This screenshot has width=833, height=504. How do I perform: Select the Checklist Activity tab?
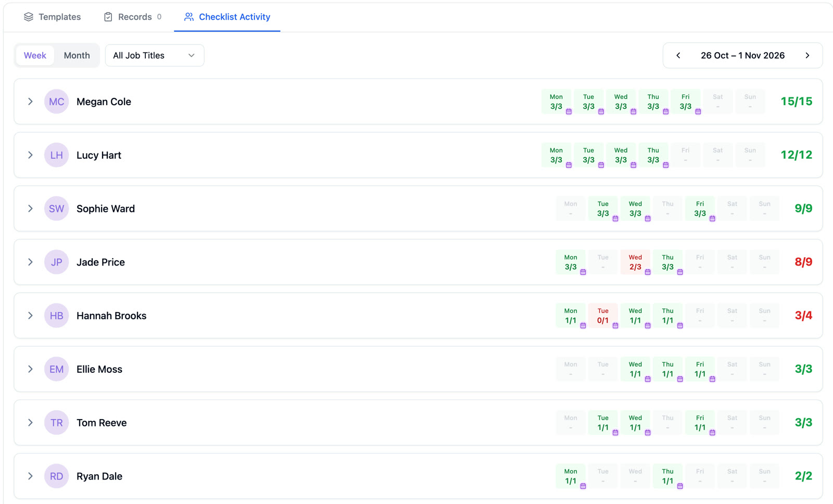tap(227, 17)
